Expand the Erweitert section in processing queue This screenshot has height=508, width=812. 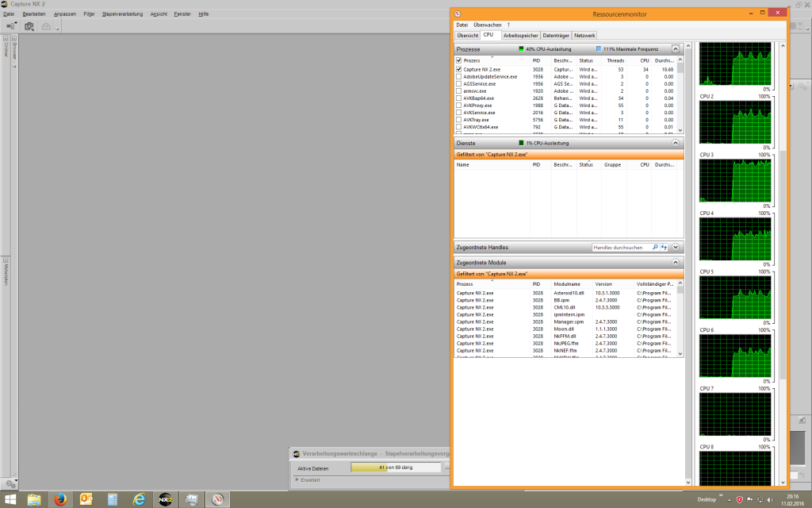coord(297,480)
